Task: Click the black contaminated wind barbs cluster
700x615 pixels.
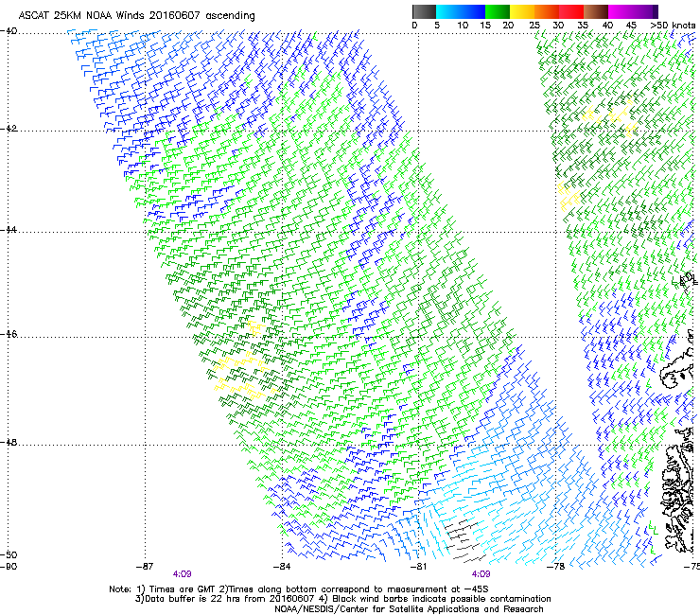Action: (464, 541)
